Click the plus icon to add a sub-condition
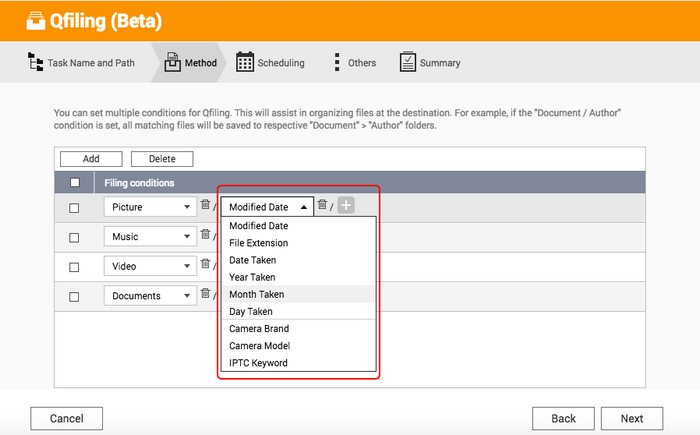 (x=346, y=205)
